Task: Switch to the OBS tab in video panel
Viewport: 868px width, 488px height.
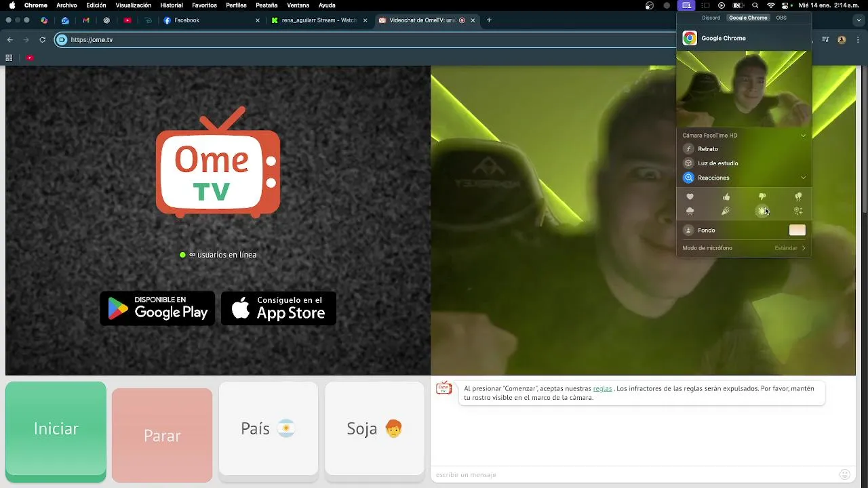Action: click(x=781, y=18)
